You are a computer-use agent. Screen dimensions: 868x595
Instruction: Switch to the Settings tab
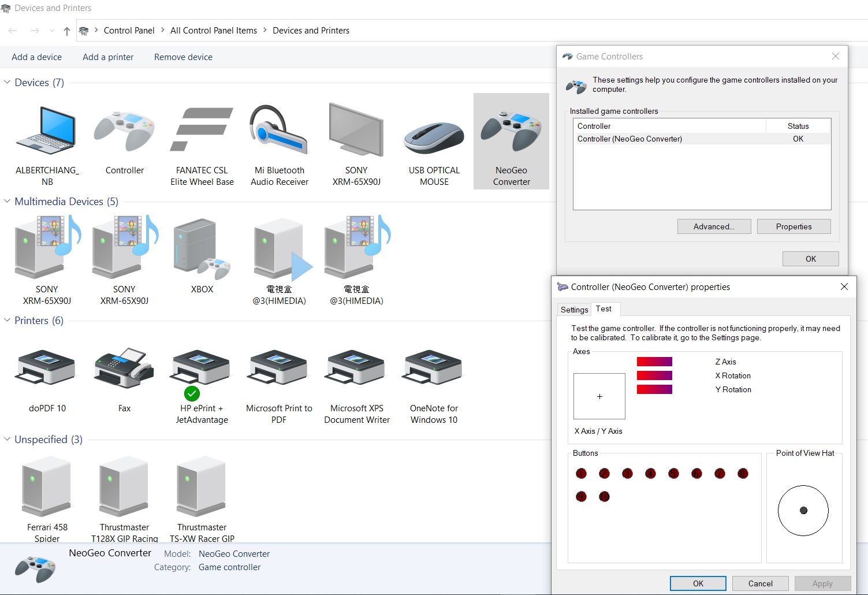tap(574, 310)
